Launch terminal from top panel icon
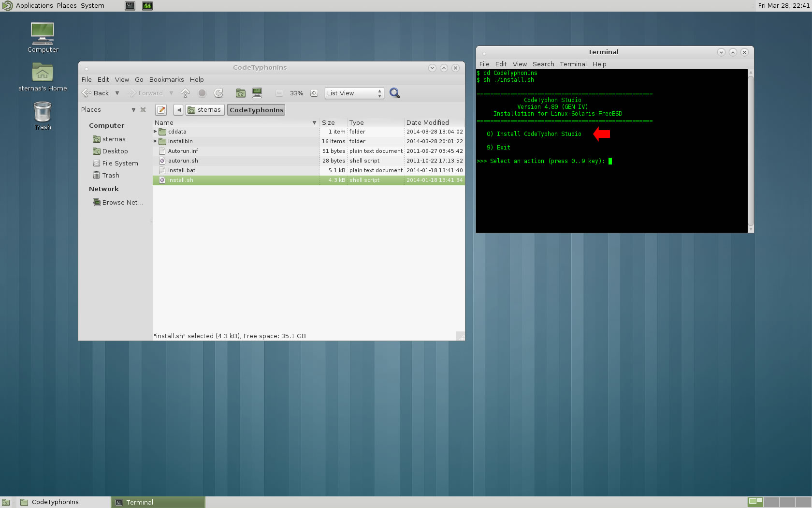Image resolution: width=812 pixels, height=508 pixels. pyautogui.click(x=130, y=6)
